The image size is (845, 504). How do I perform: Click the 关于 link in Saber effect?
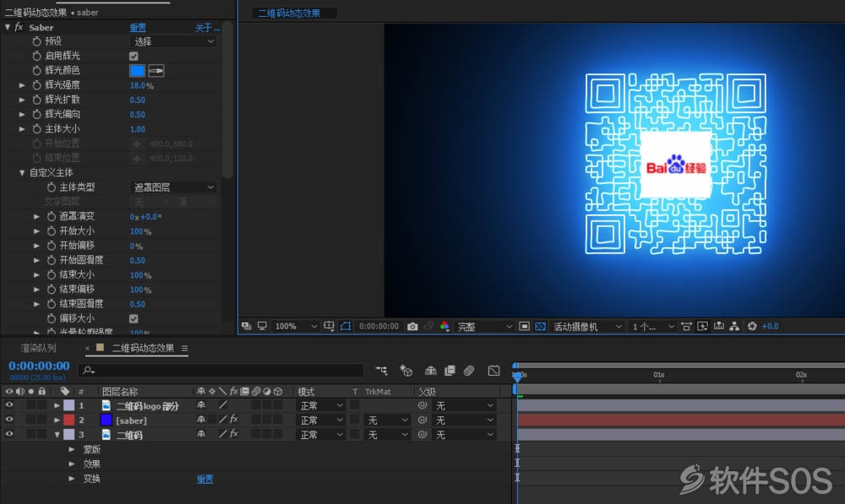208,28
